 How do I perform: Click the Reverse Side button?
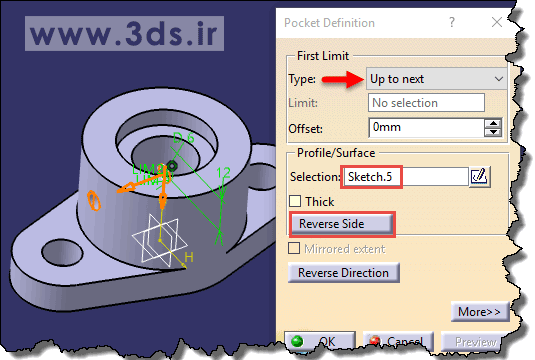click(x=342, y=224)
